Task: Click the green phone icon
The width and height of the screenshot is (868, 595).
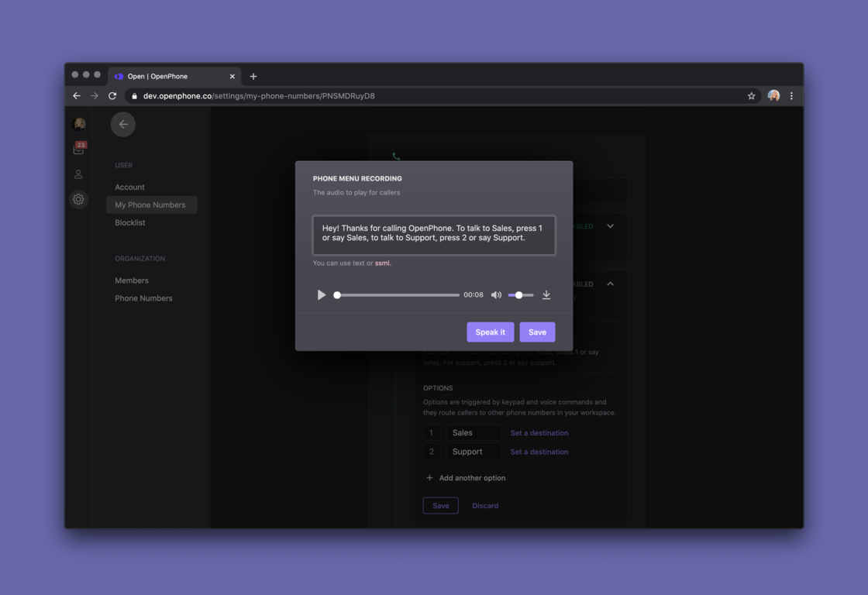Action: pyautogui.click(x=396, y=156)
